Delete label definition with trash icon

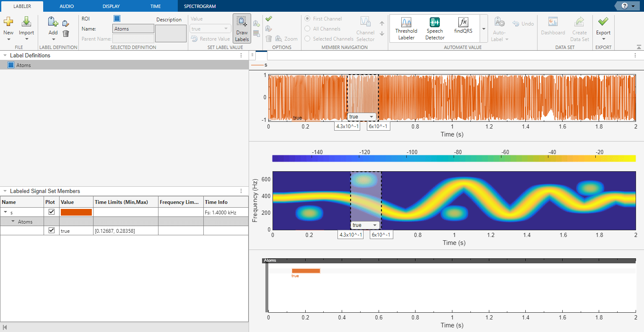pos(66,33)
